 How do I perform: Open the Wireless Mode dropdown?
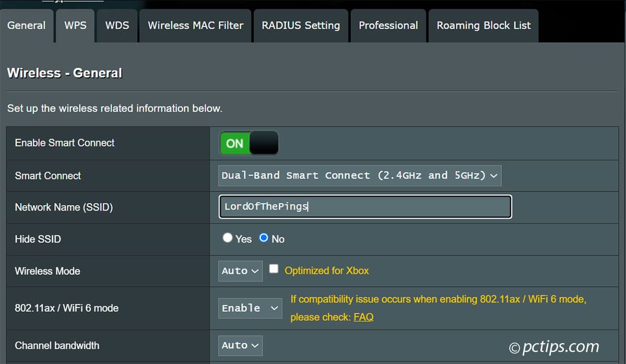tap(240, 271)
